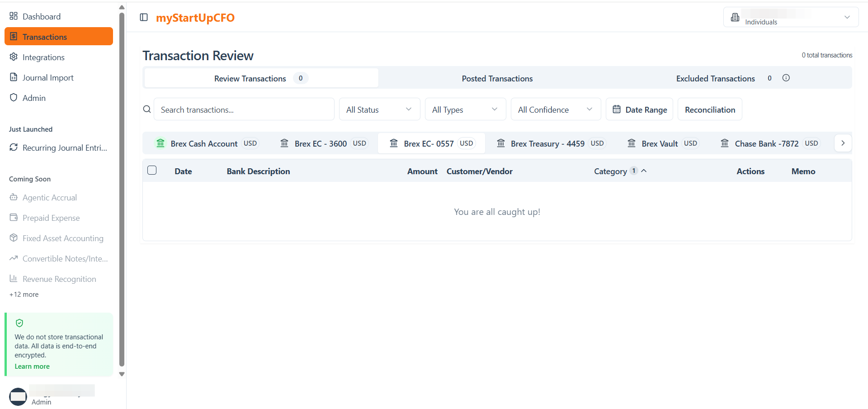This screenshot has width=868, height=409.
Task: Focus the Search transactions field
Action: [244, 109]
